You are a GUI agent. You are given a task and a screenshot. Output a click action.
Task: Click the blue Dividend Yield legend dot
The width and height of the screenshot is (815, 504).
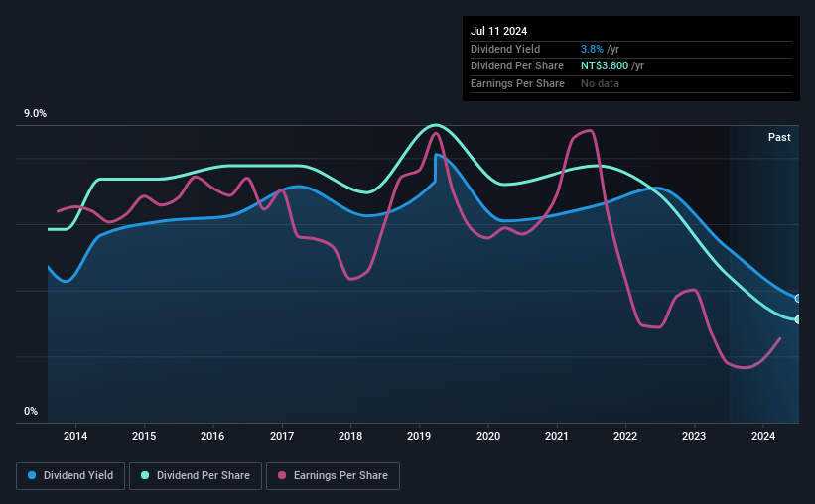(x=32, y=475)
